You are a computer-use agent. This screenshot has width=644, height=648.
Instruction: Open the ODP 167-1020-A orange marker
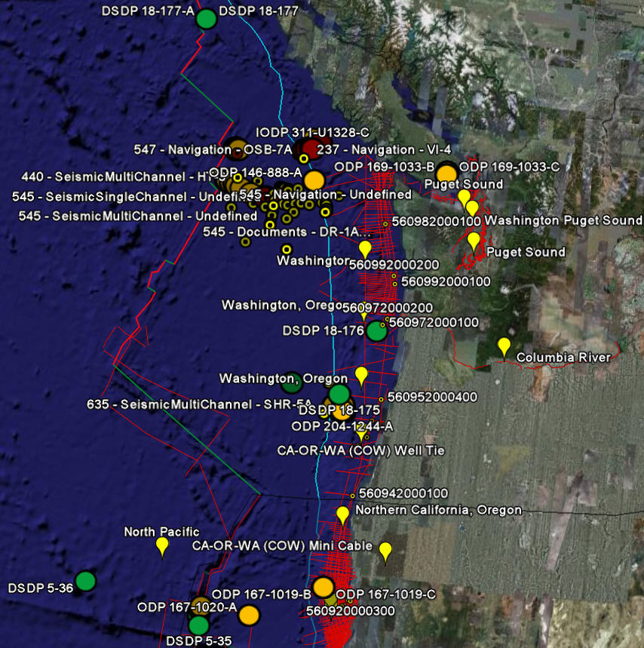coord(248,615)
